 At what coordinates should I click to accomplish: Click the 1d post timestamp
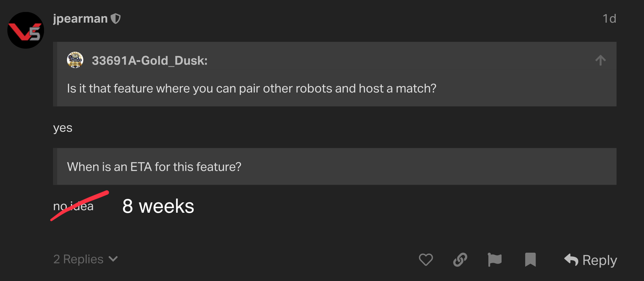click(x=609, y=19)
